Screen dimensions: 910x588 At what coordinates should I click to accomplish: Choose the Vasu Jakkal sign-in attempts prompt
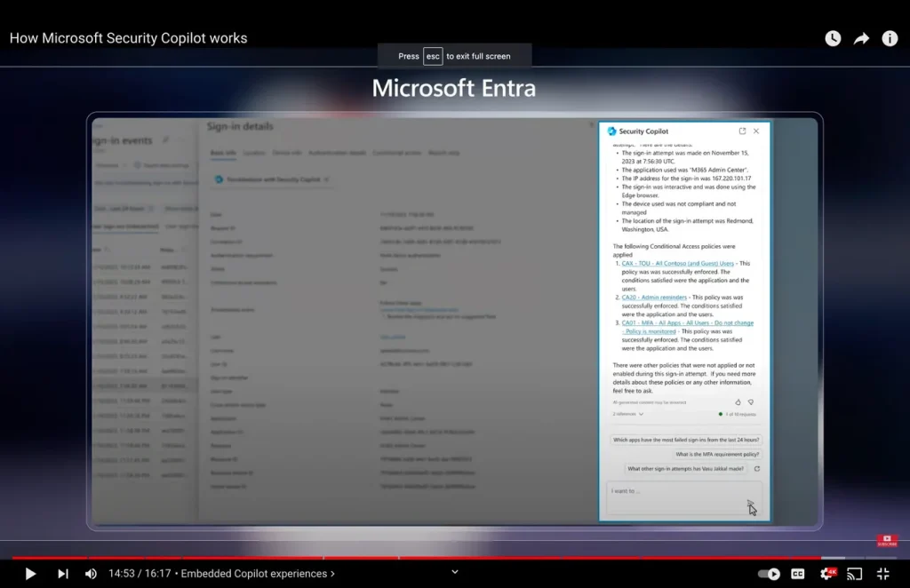tap(685, 469)
